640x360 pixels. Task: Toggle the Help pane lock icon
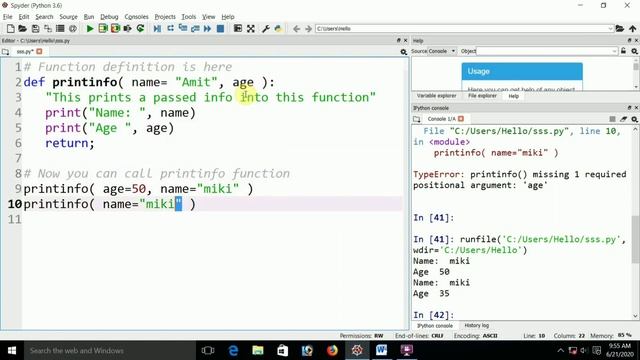624,51
